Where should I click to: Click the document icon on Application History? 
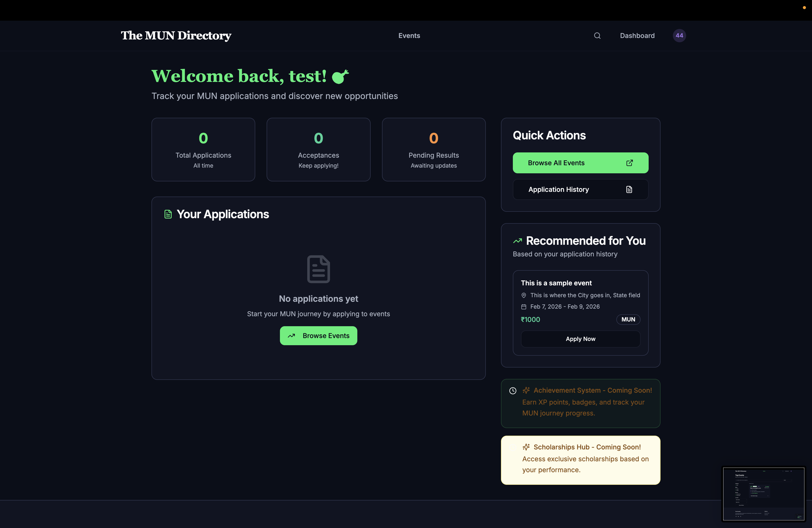629,189
